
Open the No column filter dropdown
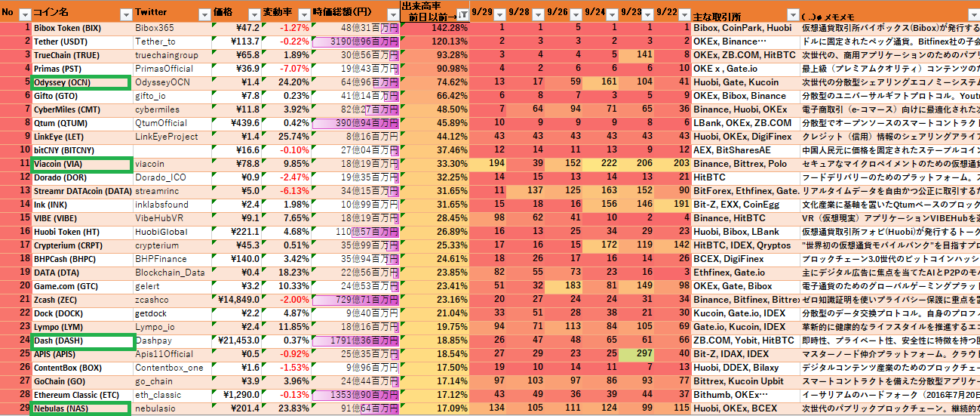[x=23, y=14]
